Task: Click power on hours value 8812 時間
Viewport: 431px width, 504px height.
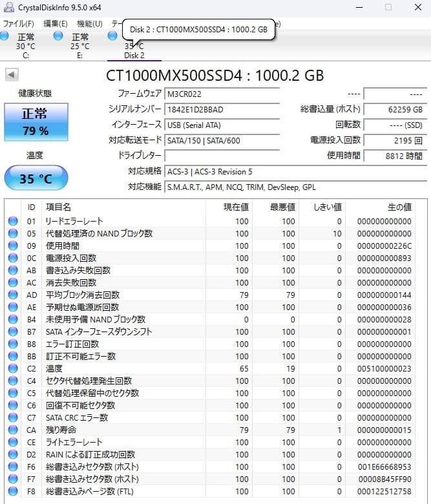Action: tap(395, 156)
